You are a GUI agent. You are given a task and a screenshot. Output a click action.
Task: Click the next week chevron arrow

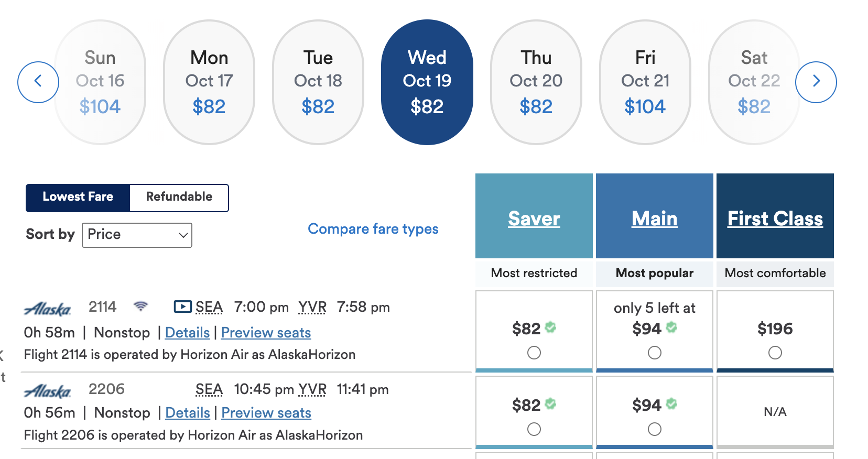tap(816, 82)
